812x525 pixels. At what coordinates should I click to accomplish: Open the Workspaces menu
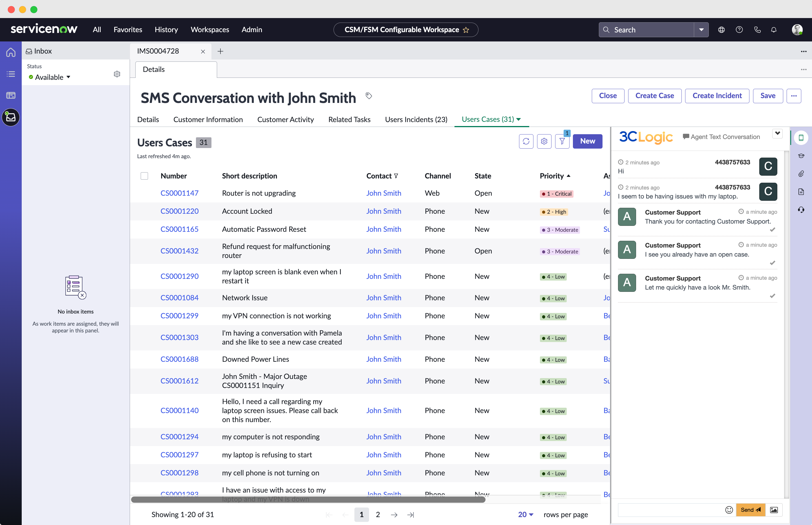coord(210,30)
